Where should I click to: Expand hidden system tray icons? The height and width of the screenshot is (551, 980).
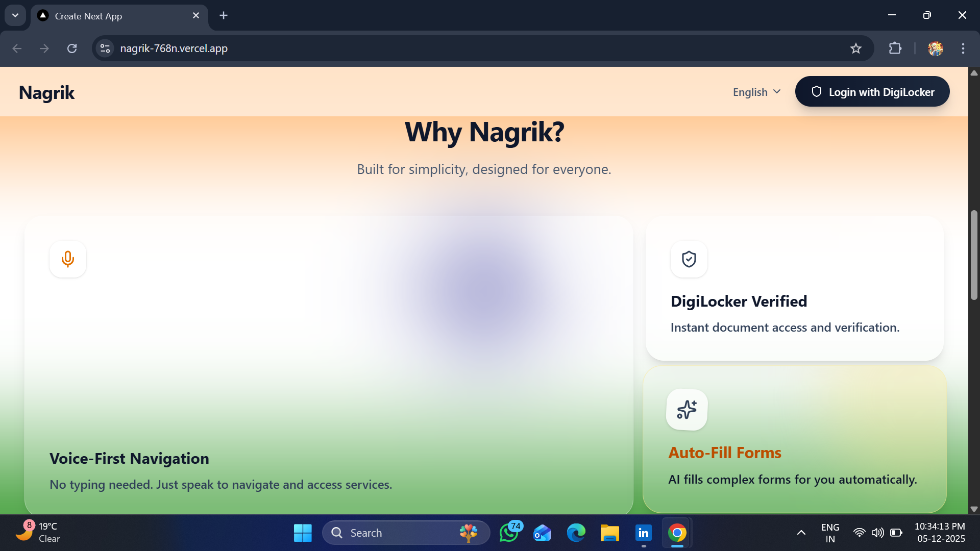pos(801,533)
